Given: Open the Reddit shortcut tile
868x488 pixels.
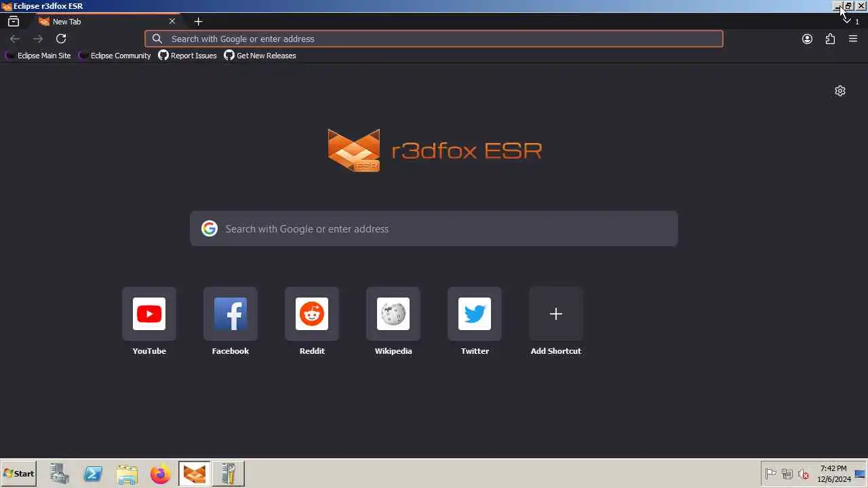Looking at the screenshot, I should pyautogui.click(x=312, y=314).
